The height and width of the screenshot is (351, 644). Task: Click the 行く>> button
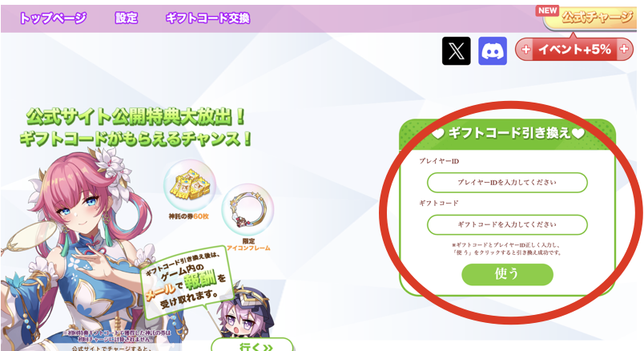252,345
